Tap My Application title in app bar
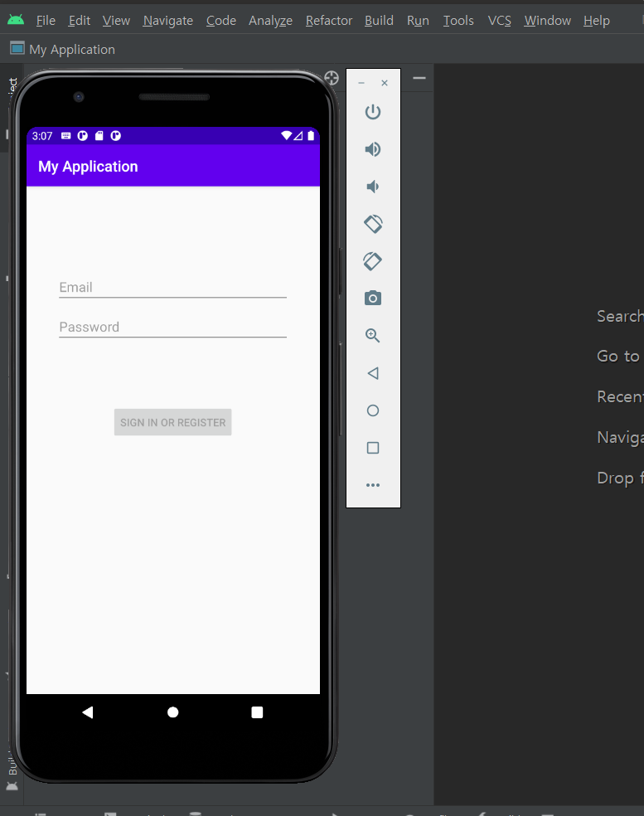Image resolution: width=644 pixels, height=816 pixels. [88, 167]
